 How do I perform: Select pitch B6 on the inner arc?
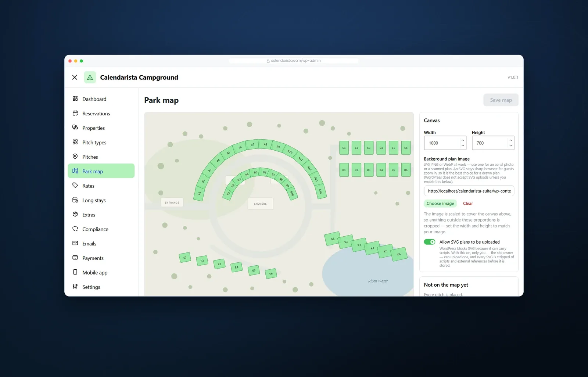(264, 172)
